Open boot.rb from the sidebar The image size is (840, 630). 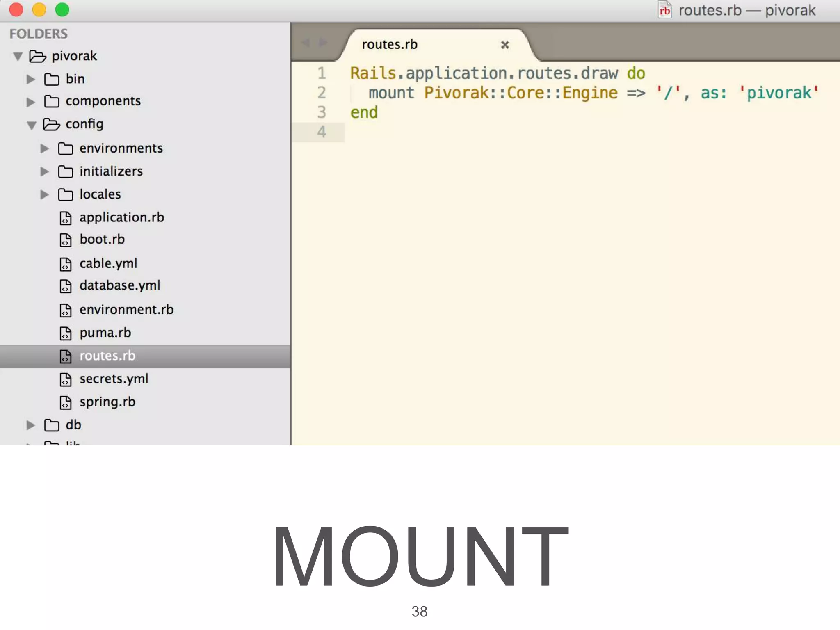click(102, 240)
